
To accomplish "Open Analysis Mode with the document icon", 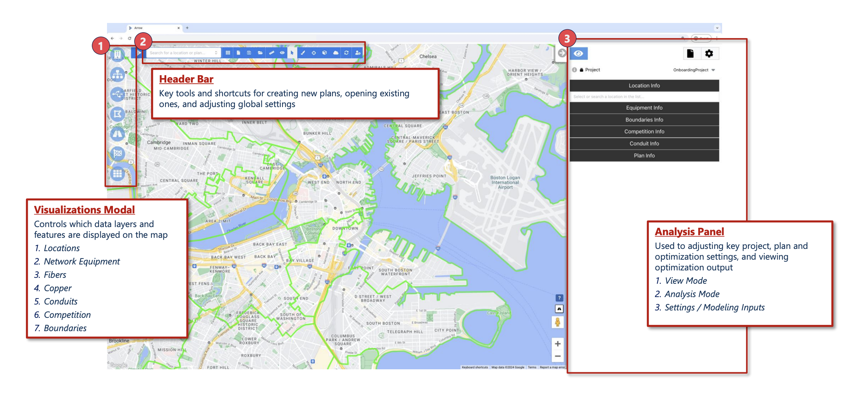I will 690,54.
